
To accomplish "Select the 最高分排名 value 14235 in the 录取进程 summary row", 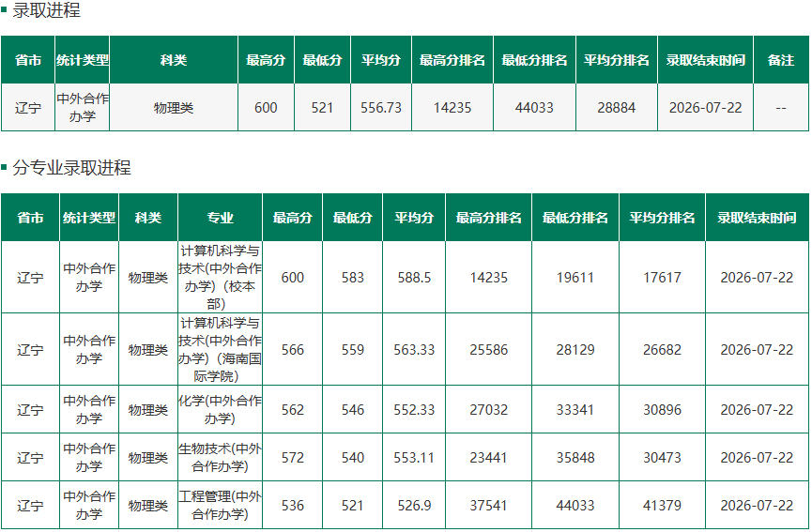I will (452, 108).
